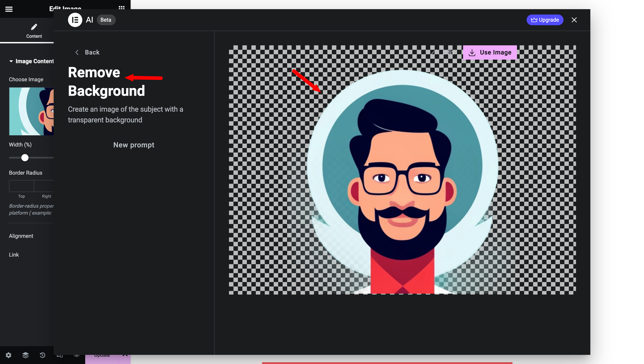The width and height of the screenshot is (644, 364).
Task: Open the hamburger menu in Elementor panel
Action: (x=9, y=9)
